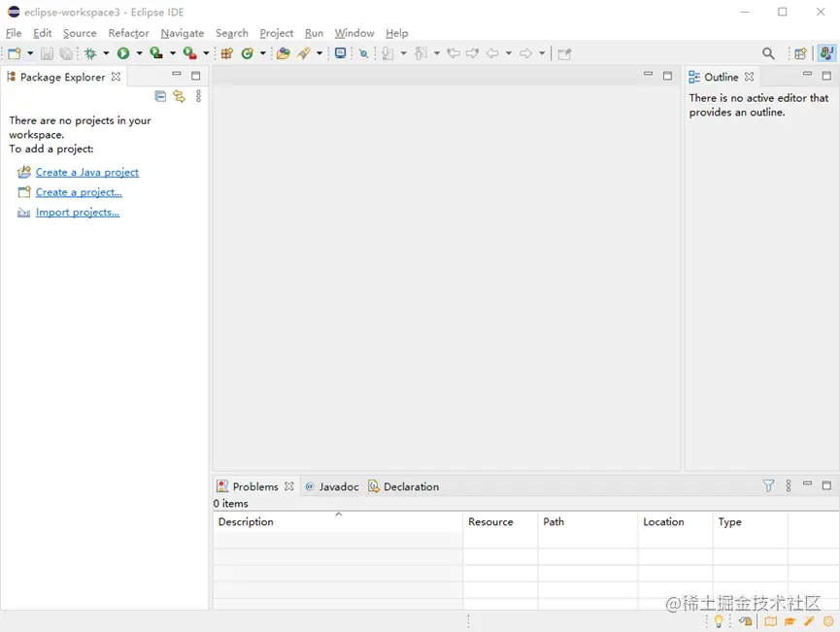Image resolution: width=840 pixels, height=632 pixels.
Task: Open the Forward history dropdown arrow
Action: tap(542, 53)
